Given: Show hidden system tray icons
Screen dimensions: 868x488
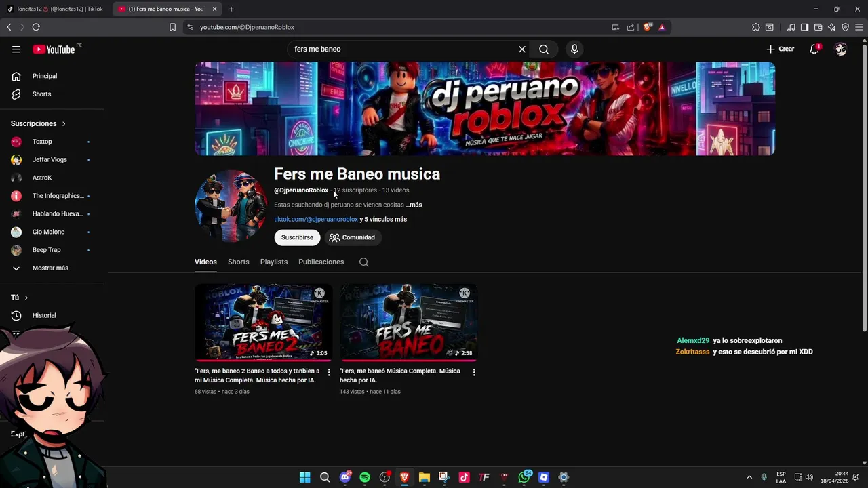Looking at the screenshot, I should [x=749, y=477].
